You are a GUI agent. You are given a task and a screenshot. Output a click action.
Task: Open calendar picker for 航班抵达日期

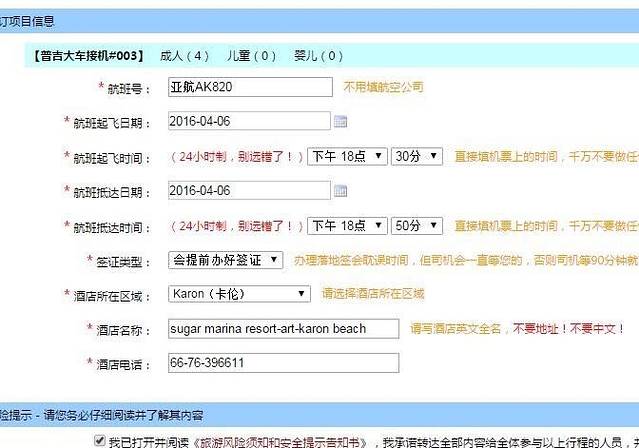pos(340,191)
